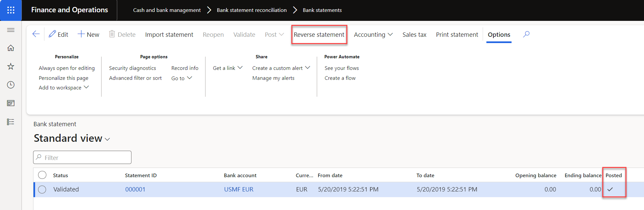
Task: Expand Create a custom alert dropdown
Action: 281,68
